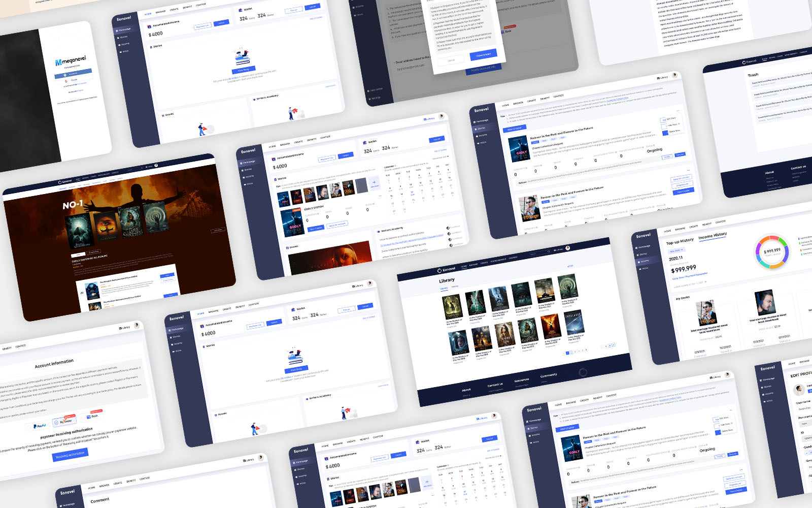This screenshot has height=508, width=812.
Task: Switch to the History tab in the Library screen
Action: 455,287
